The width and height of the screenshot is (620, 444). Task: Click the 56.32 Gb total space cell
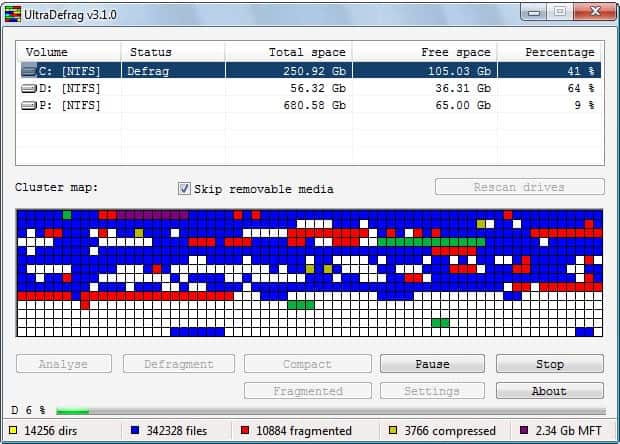[x=288, y=88]
